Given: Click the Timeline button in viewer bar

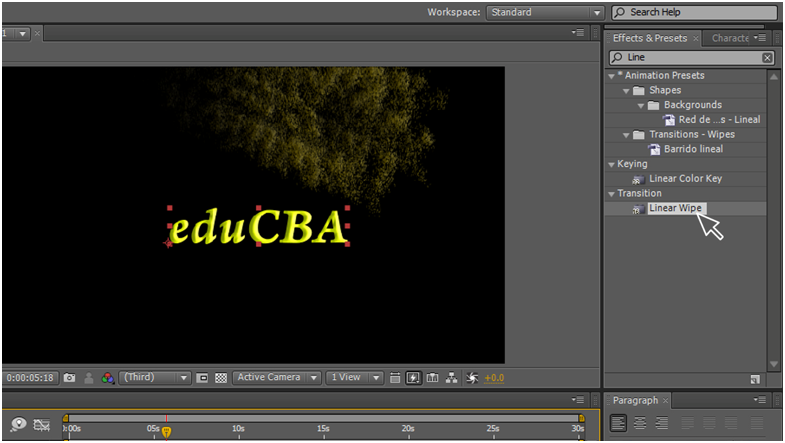Looking at the screenshot, I should tap(433, 378).
